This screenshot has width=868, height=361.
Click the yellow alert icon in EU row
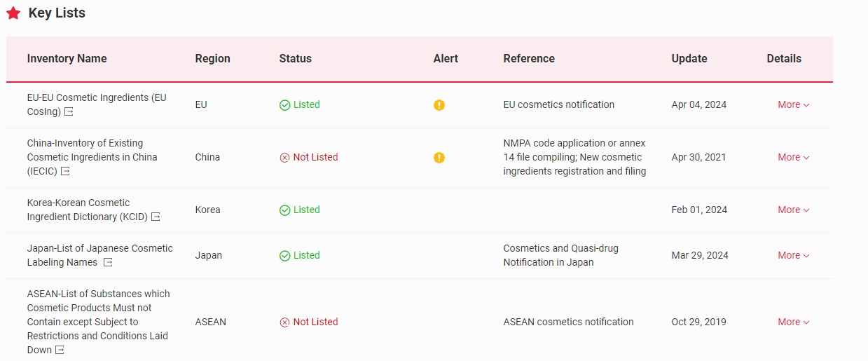(x=439, y=105)
